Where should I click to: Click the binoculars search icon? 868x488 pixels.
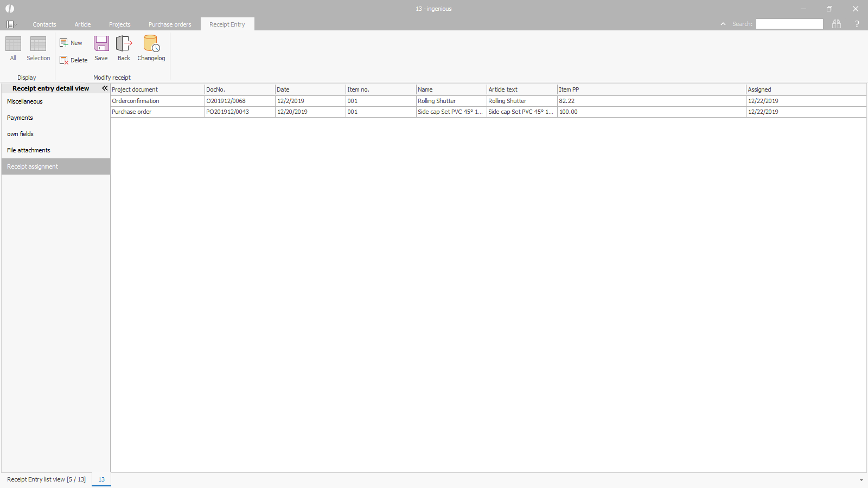tap(837, 24)
